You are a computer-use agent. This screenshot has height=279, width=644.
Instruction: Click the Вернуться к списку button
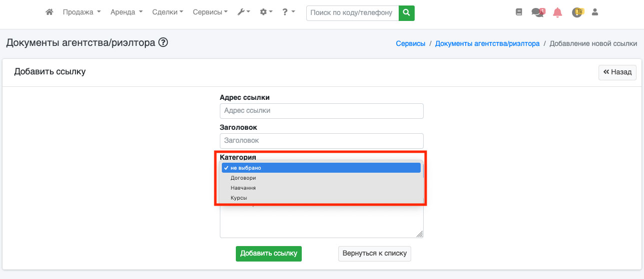[x=375, y=253]
